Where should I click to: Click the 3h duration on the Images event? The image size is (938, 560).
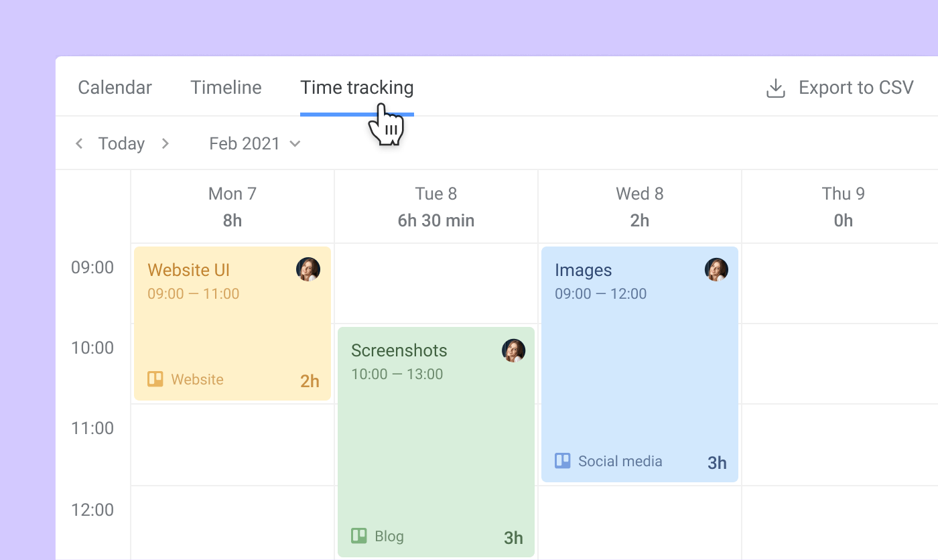716,462
